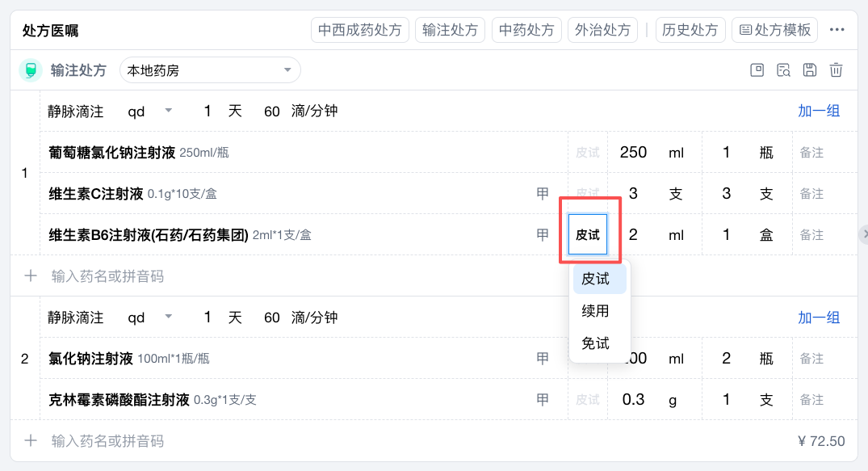Click the trash icon to delete prescription
Viewport: 868px width, 471px height.
836,70
